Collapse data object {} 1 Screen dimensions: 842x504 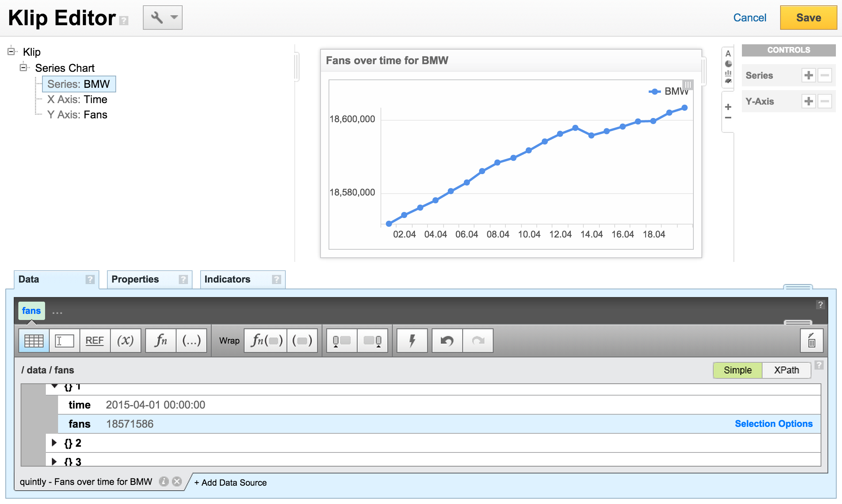pos(55,386)
